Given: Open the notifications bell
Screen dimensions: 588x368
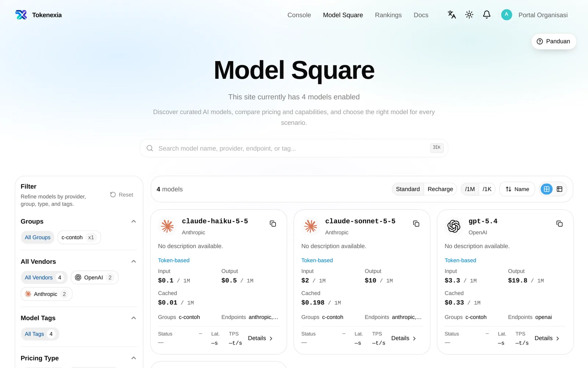Looking at the screenshot, I should [487, 15].
